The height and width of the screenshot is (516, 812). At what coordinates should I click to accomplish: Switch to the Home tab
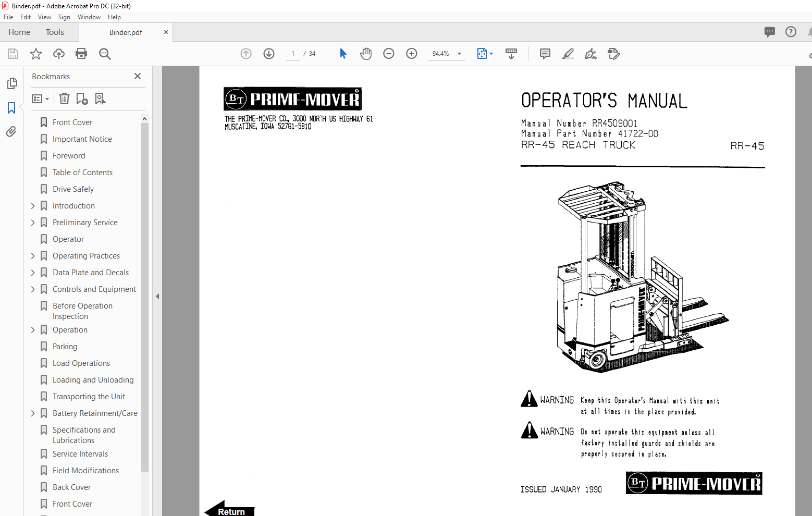click(x=19, y=32)
